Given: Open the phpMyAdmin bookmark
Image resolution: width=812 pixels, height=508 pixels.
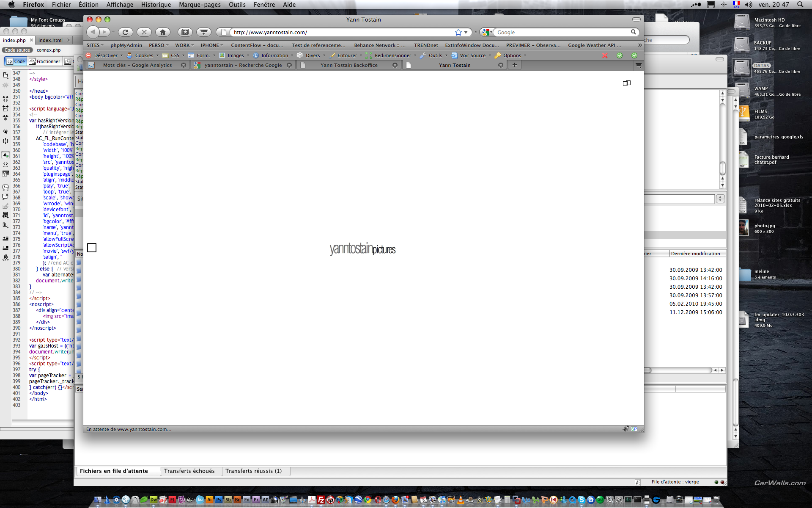Looking at the screenshot, I should click(126, 45).
